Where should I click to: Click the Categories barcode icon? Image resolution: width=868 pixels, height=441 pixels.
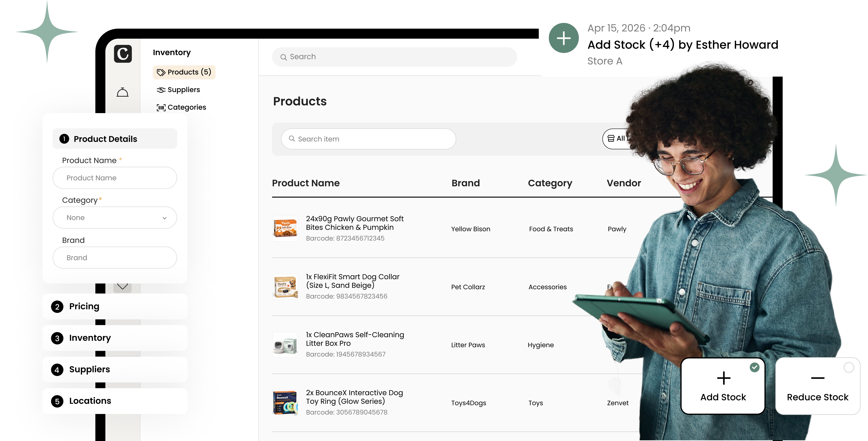pos(161,107)
